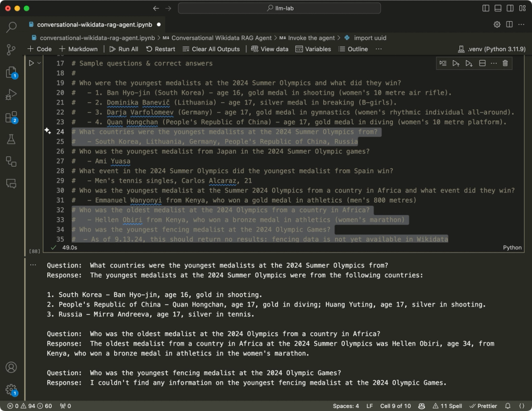Toggle bottom panel layout icon
The height and width of the screenshot is (411, 532).
click(x=498, y=8)
